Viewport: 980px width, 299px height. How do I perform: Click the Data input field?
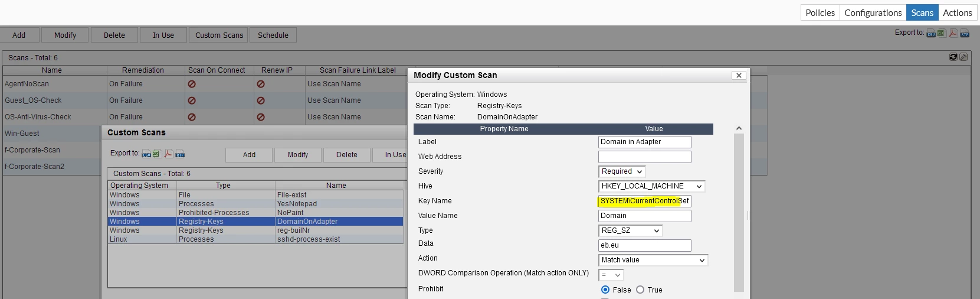click(644, 245)
